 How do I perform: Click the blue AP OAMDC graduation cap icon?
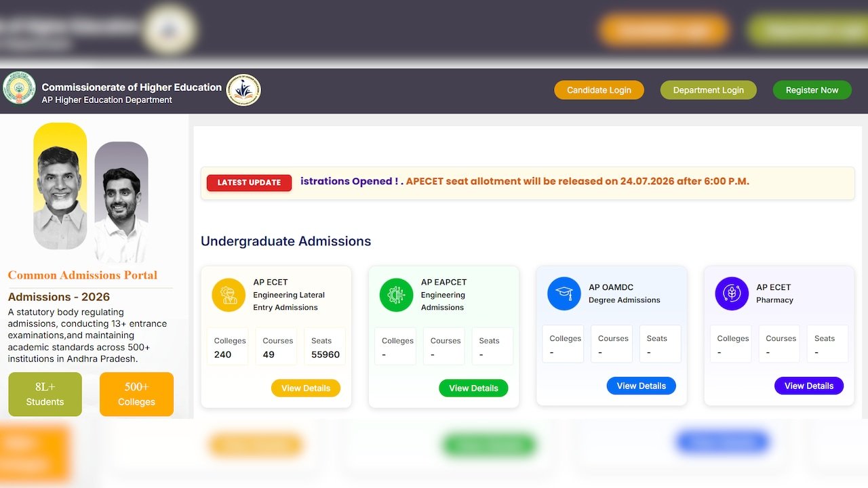[x=564, y=293]
